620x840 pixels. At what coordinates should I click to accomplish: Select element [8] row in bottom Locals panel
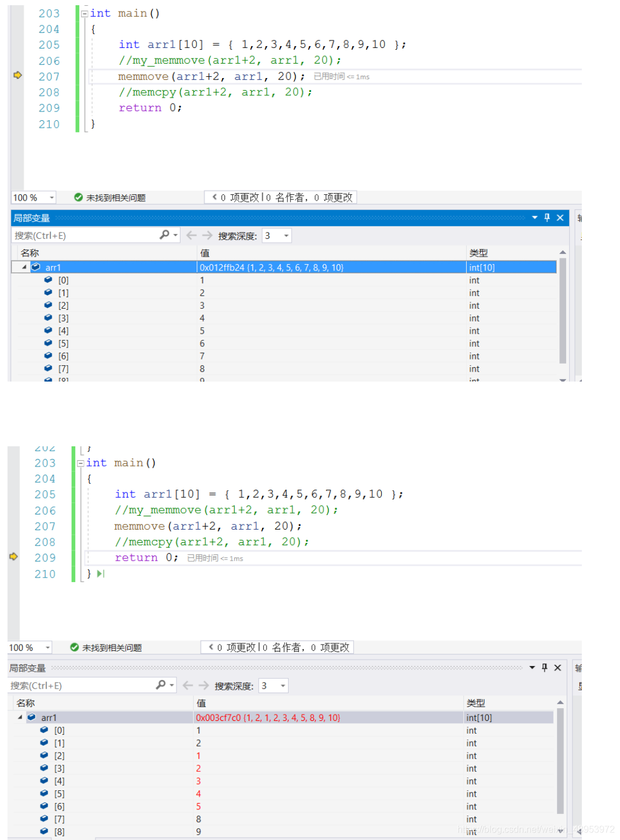(281, 831)
